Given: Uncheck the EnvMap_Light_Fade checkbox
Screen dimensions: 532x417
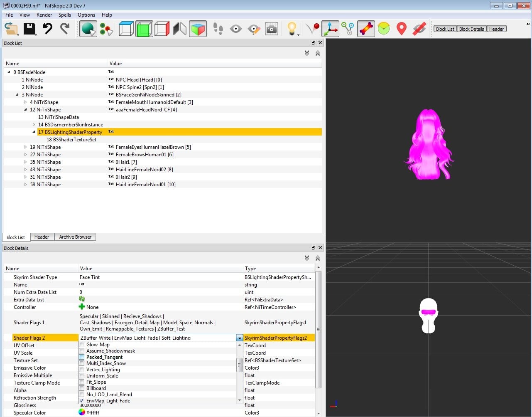Looking at the screenshot, I should click(82, 401).
